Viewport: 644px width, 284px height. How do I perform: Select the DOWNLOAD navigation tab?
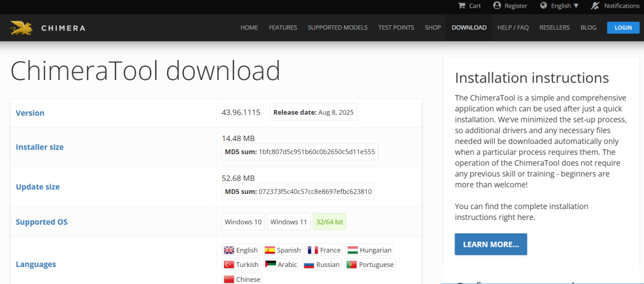[x=469, y=27]
